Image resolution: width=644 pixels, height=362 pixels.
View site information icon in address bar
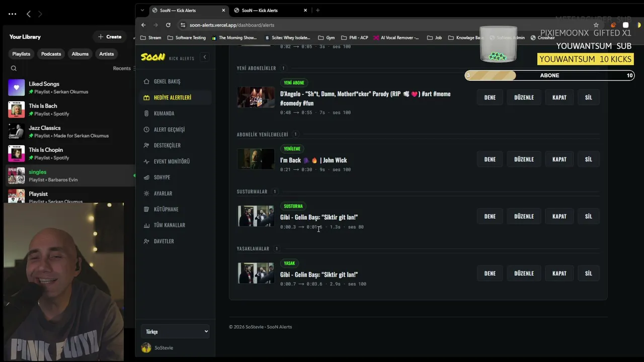183,25
